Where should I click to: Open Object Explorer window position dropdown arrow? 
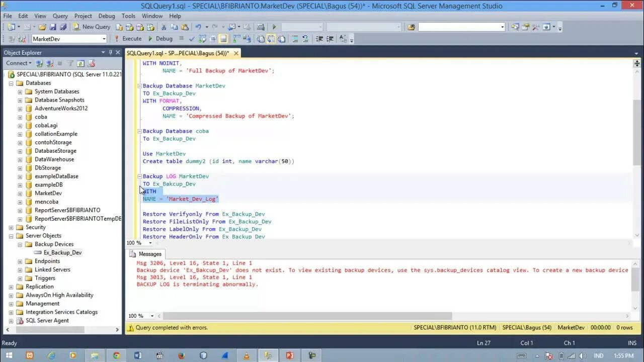[103, 52]
